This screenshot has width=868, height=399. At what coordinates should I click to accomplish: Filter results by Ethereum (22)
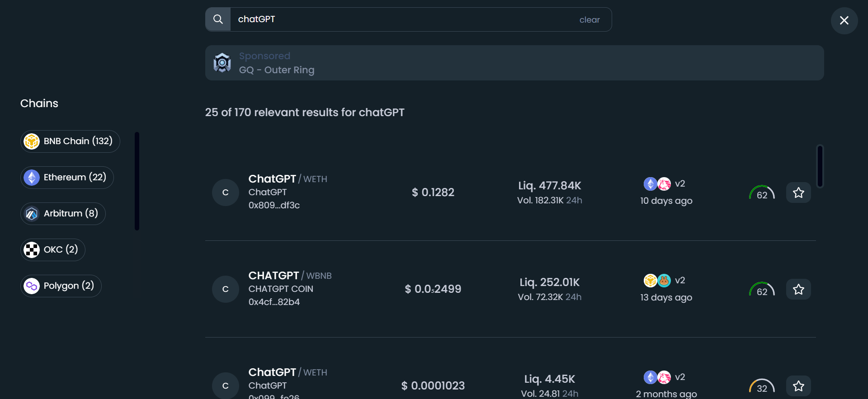tap(66, 177)
